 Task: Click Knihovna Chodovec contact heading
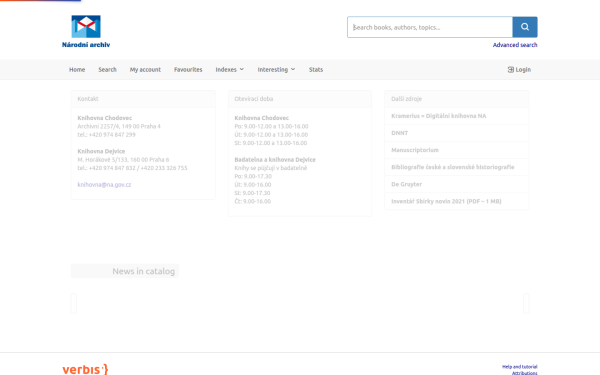[x=104, y=118]
